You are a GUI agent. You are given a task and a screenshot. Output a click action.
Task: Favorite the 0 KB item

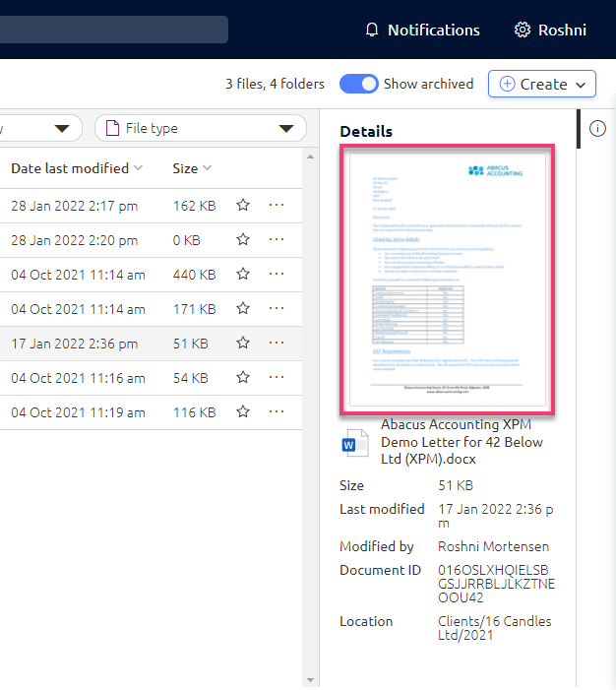243,240
